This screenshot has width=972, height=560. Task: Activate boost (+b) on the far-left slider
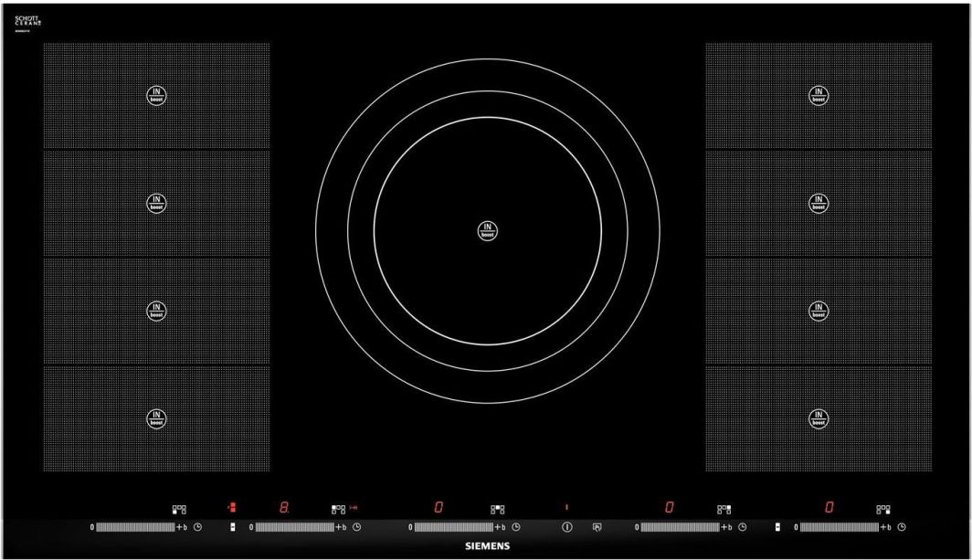(181, 527)
